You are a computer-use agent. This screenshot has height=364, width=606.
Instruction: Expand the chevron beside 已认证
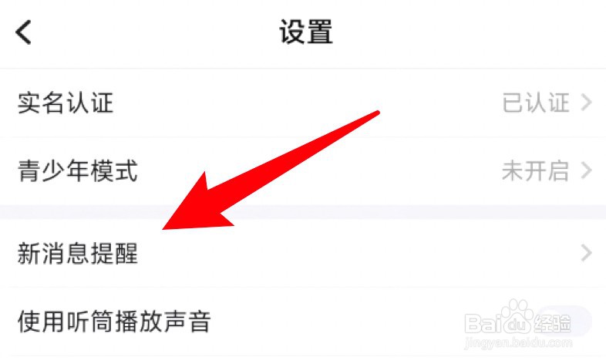[x=586, y=103]
